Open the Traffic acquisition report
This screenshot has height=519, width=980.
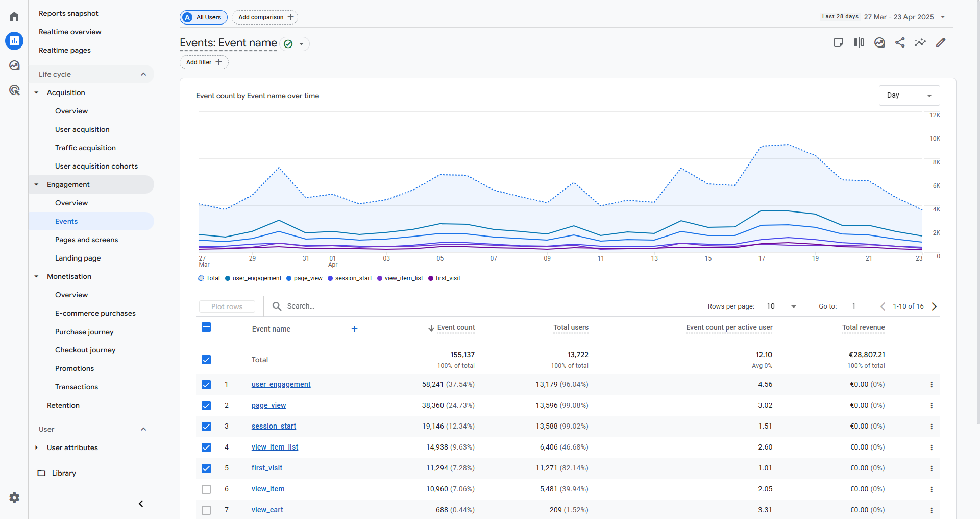(x=85, y=148)
